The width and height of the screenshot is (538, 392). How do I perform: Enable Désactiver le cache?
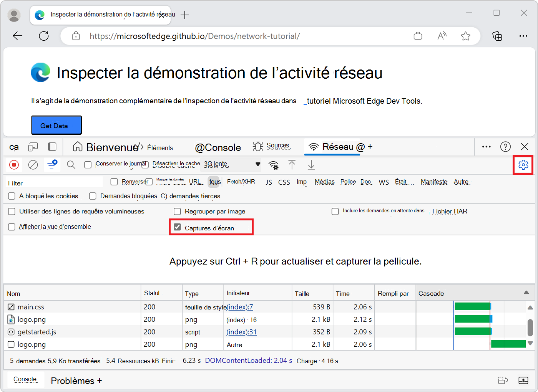pos(145,164)
